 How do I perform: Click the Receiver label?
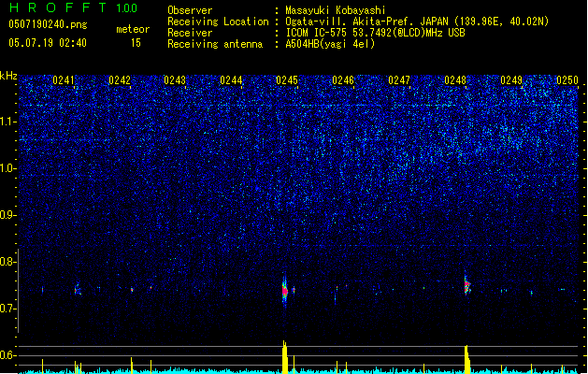click(x=190, y=33)
